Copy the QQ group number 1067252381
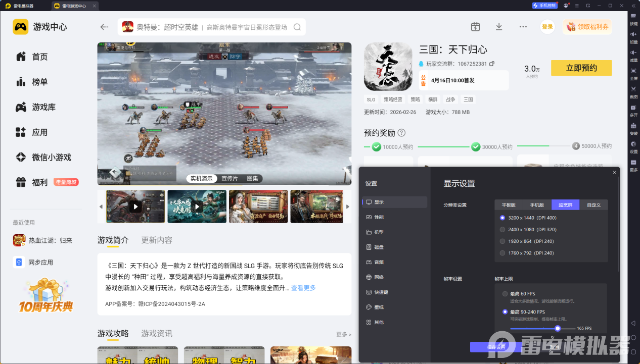Viewport: 640px width, 364px height. click(492, 64)
